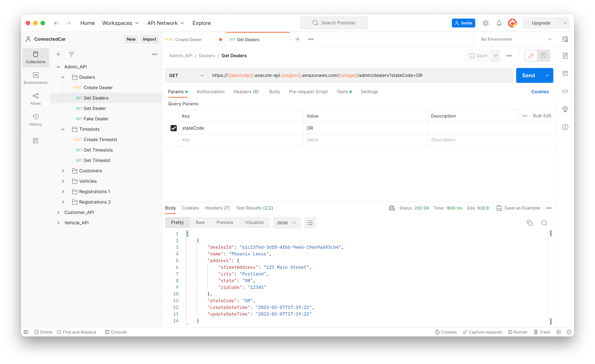Open the settings gear icon
Screen dimensions: 595x364
coord(486,23)
